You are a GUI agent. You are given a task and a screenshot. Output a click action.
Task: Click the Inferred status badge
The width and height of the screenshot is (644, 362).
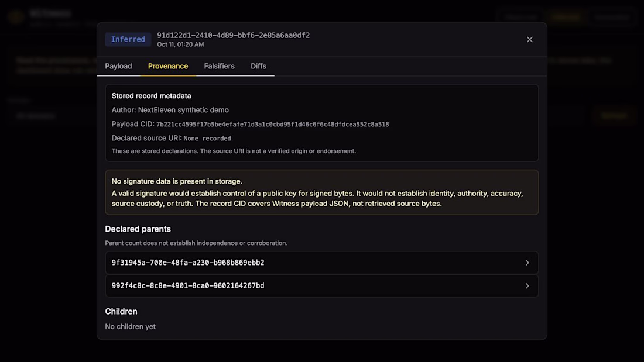click(x=128, y=39)
